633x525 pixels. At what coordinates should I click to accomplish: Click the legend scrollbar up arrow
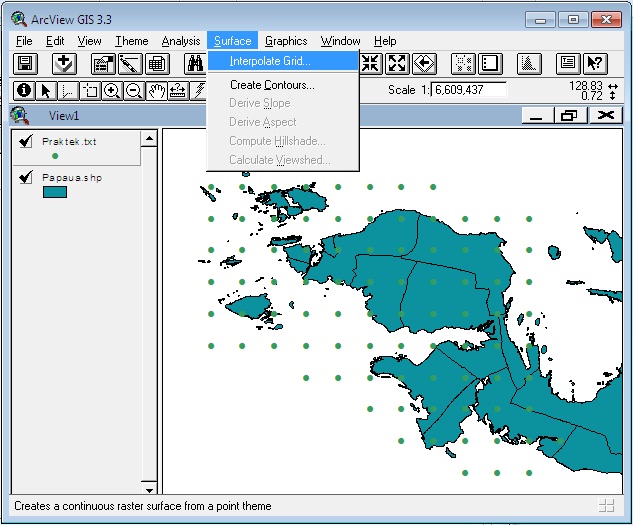click(x=149, y=139)
